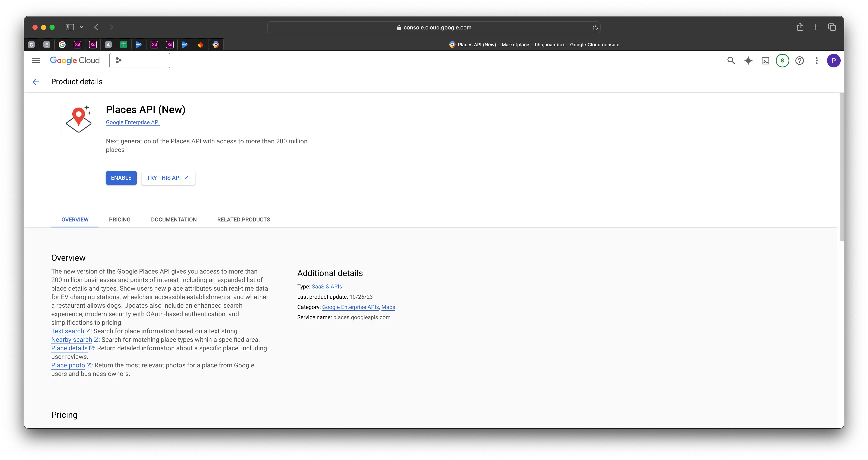Activate Cloud Shell terminal icon
Image resolution: width=868 pixels, height=460 pixels.
(765, 61)
